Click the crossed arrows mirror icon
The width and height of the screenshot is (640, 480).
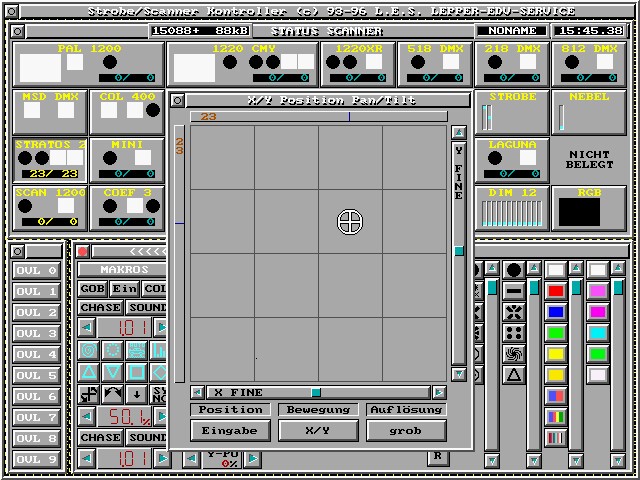[89, 394]
